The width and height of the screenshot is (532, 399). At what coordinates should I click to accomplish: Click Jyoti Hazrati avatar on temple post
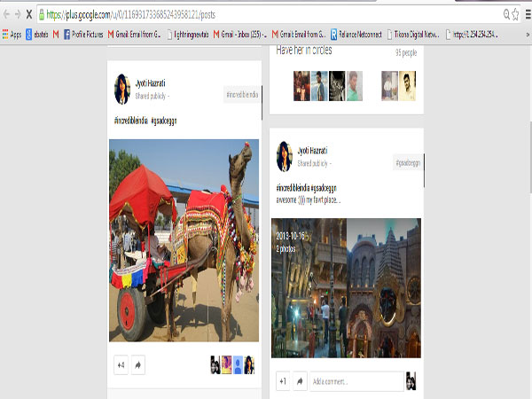click(x=285, y=156)
